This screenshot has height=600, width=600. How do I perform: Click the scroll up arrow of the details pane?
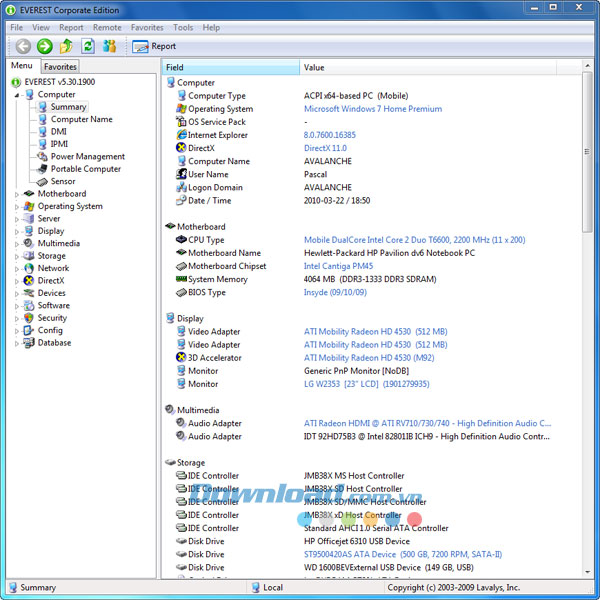(x=587, y=66)
